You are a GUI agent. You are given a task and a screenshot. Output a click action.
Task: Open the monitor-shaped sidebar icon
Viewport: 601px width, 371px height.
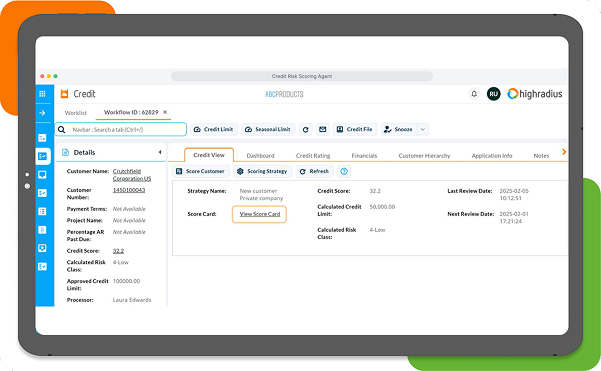43,175
